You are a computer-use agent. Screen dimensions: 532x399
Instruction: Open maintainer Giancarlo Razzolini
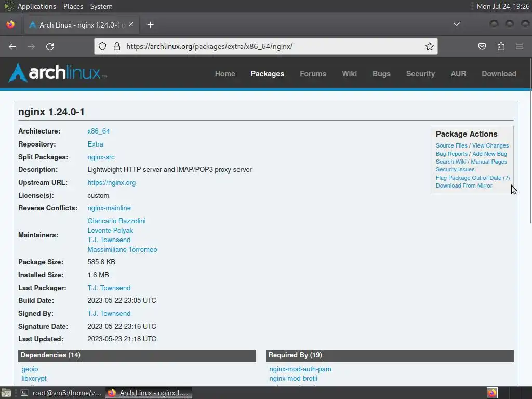[116, 221]
